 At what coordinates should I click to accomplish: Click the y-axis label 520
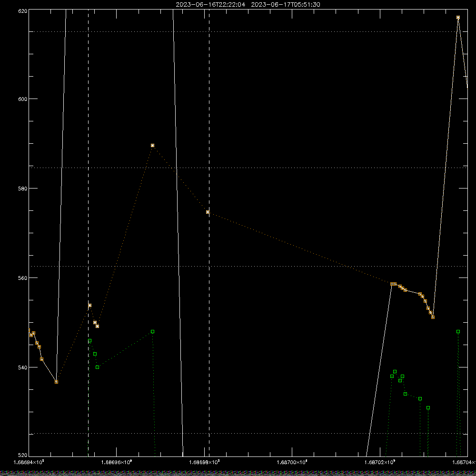23,455
